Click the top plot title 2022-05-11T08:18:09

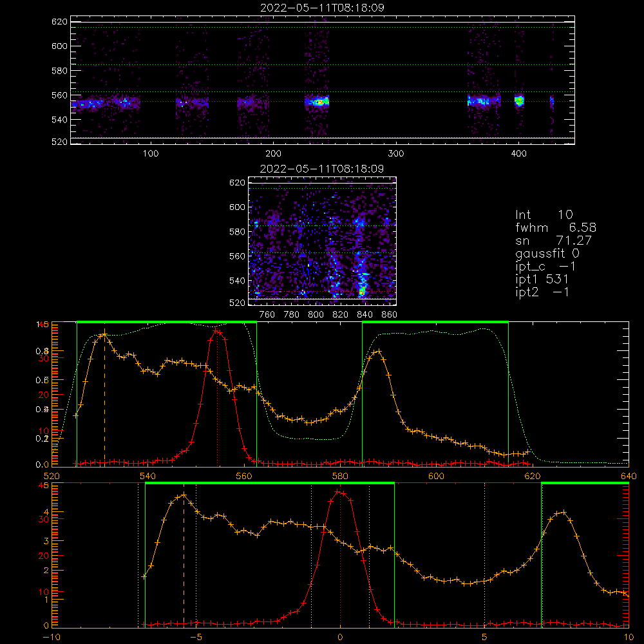pyautogui.click(x=322, y=8)
